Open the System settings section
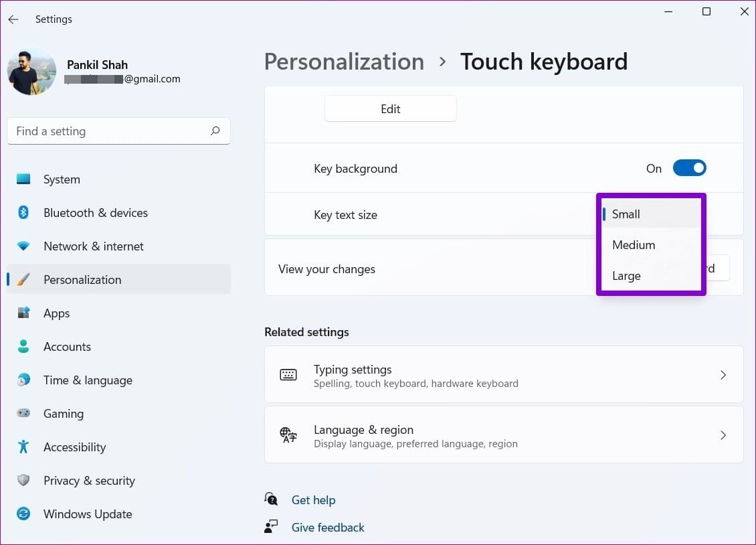 coord(62,179)
